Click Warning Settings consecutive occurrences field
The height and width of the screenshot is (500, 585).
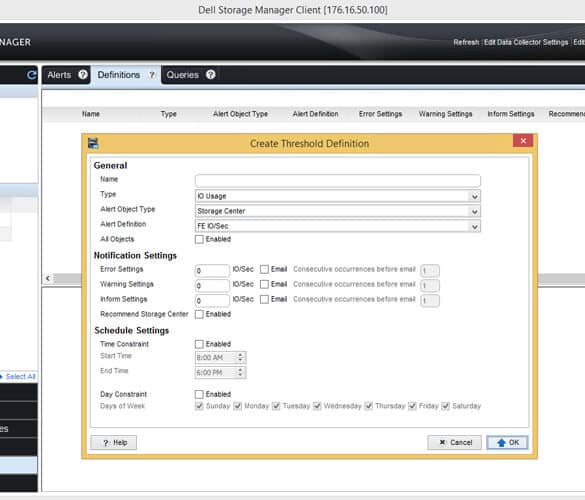pos(430,285)
